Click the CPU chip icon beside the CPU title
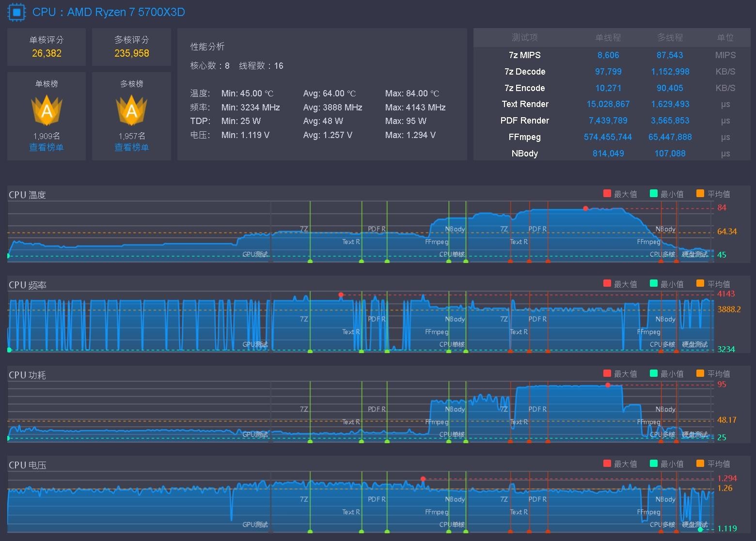This screenshot has width=756, height=541. 16,12
